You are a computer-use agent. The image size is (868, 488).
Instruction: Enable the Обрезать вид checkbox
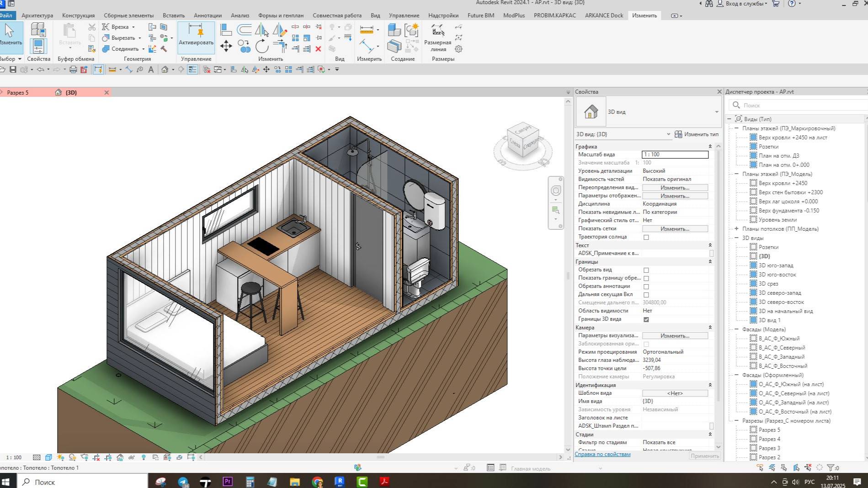pyautogui.click(x=646, y=270)
